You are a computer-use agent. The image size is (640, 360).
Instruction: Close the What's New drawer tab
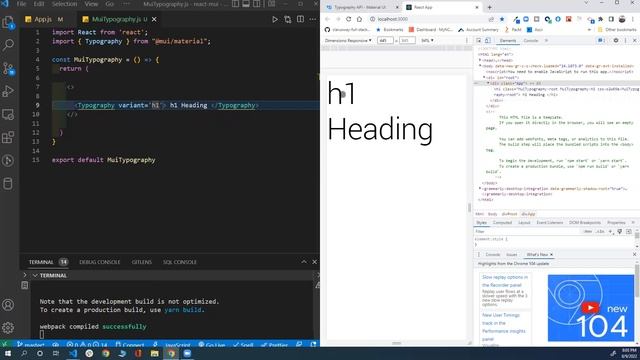[x=551, y=254]
